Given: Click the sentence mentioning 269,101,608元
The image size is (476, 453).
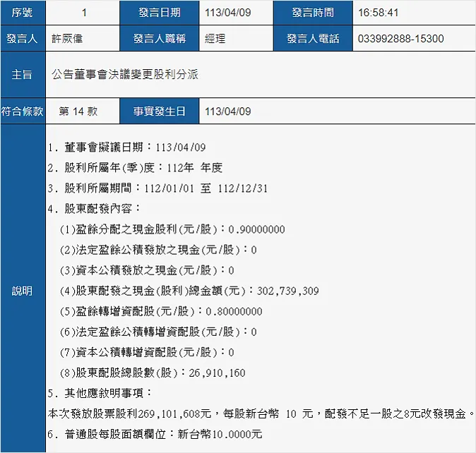Looking at the screenshot, I should pyautogui.click(x=261, y=414).
